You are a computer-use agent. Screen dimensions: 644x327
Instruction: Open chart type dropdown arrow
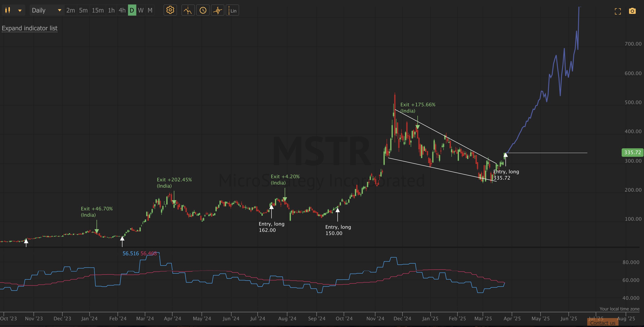(x=20, y=10)
